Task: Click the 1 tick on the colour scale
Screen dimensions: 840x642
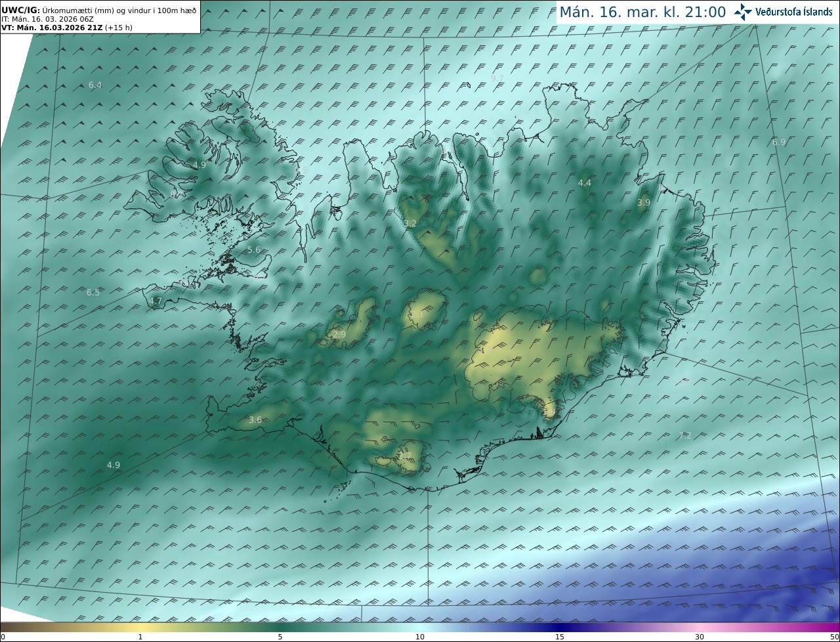Action: 140,637
